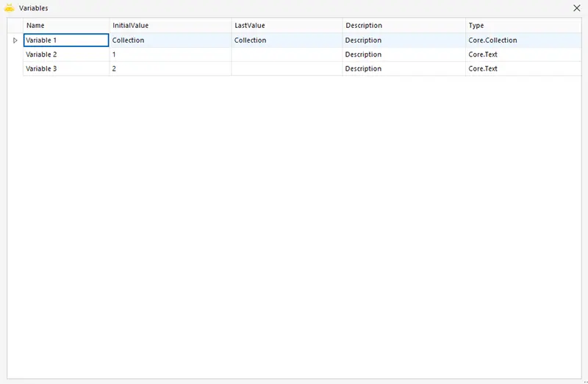Click Description cell of Variable 3

pyautogui.click(x=404, y=68)
